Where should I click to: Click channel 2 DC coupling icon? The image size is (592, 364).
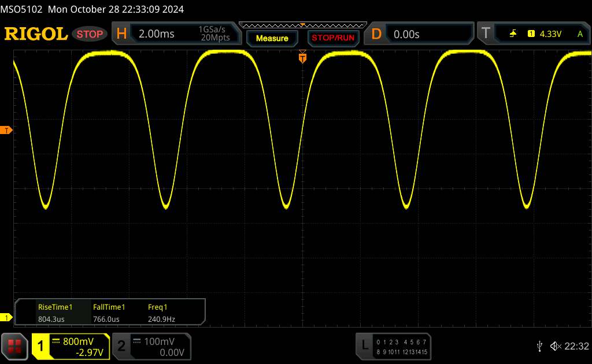click(x=136, y=341)
